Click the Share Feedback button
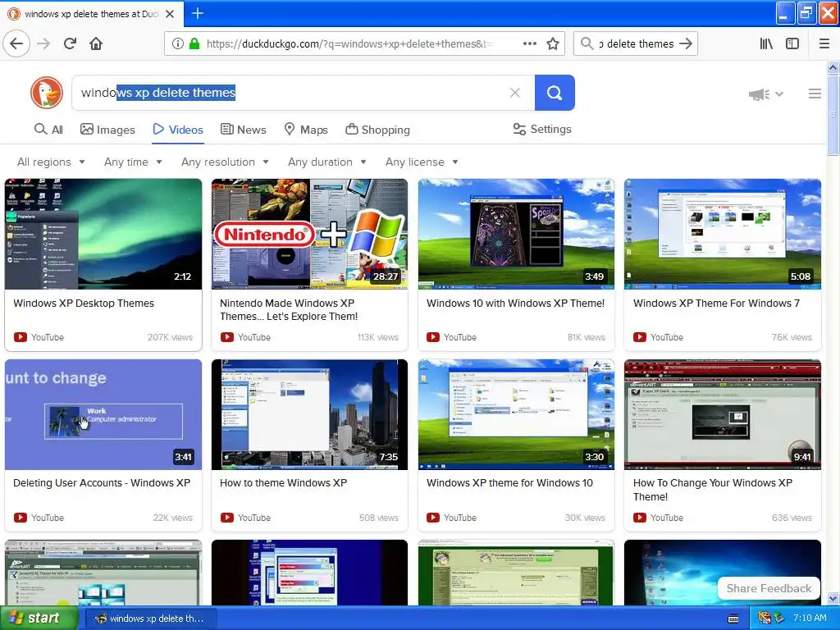840x630 pixels. tap(769, 588)
